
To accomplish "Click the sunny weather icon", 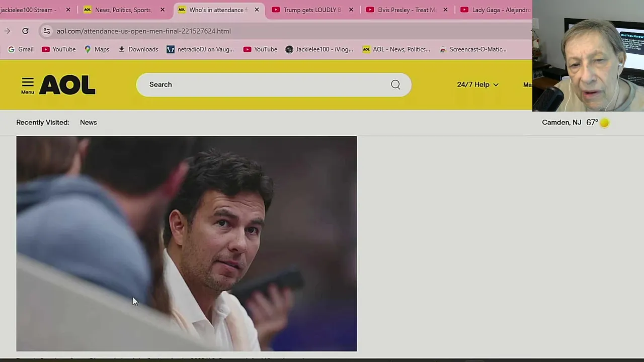I will [x=604, y=123].
